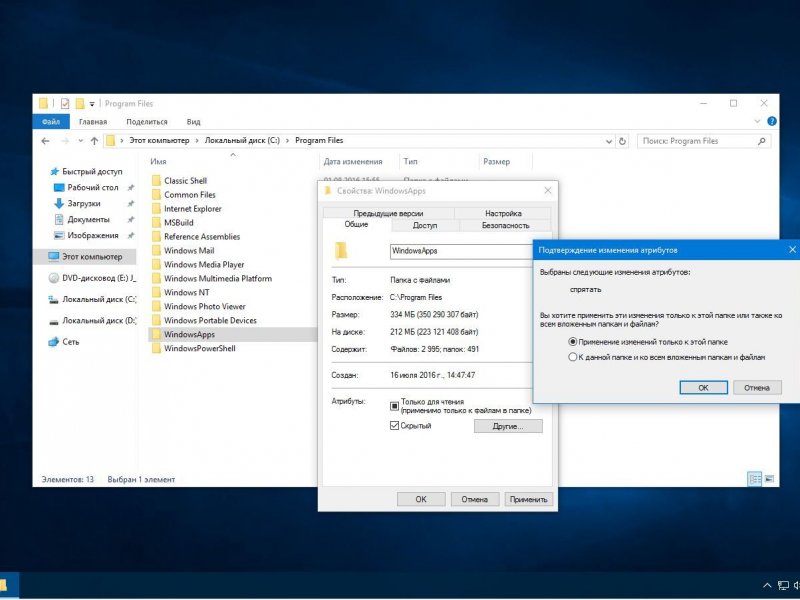Viewport: 800px width, 600px height.
Task: Click the New folder quick access icon
Action: 80,104
